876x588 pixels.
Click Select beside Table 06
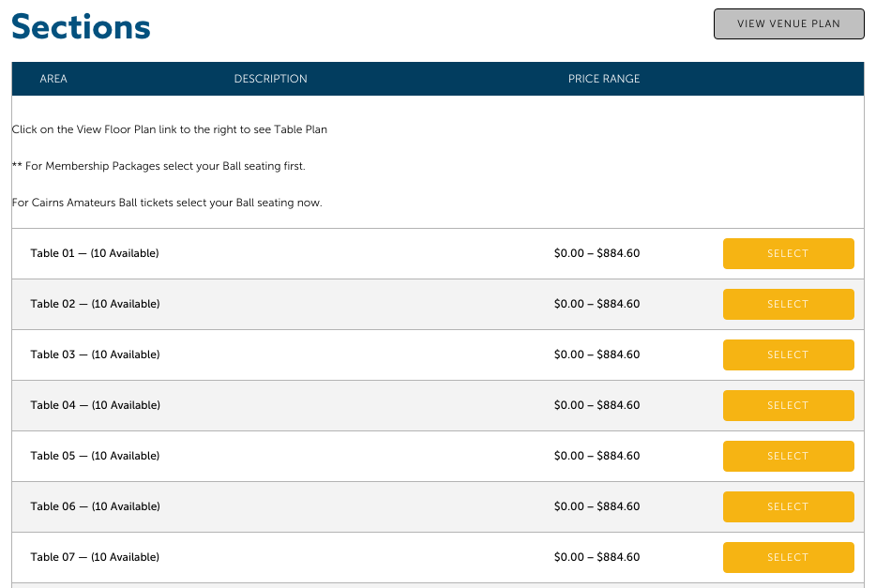point(788,506)
